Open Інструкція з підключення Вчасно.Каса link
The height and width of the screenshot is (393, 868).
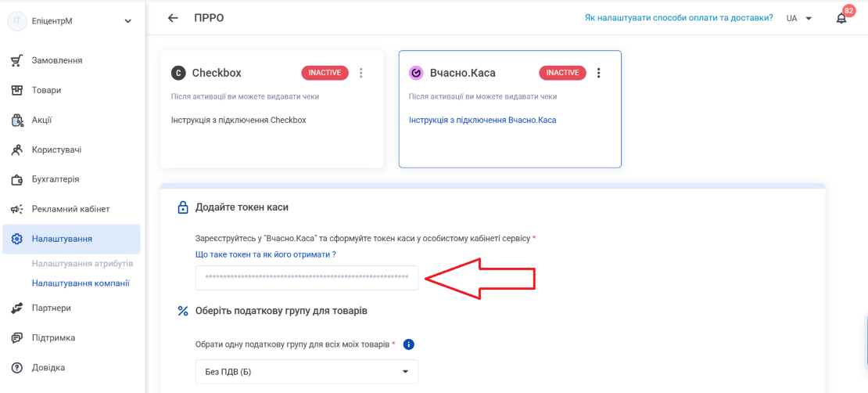pyautogui.click(x=482, y=120)
